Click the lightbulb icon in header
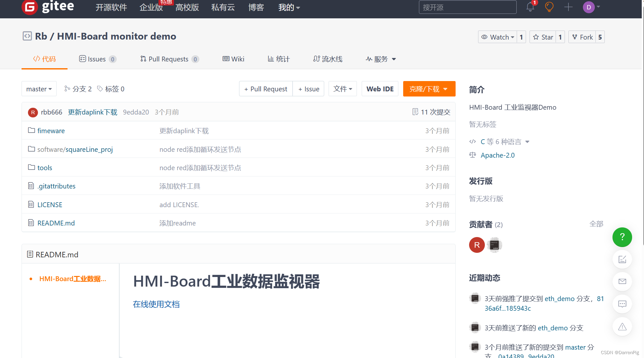 549,7
